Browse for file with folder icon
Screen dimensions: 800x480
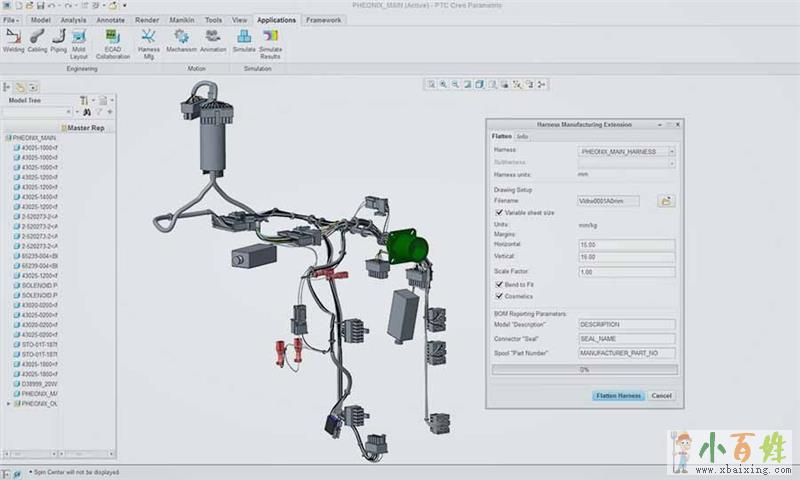tap(665, 201)
